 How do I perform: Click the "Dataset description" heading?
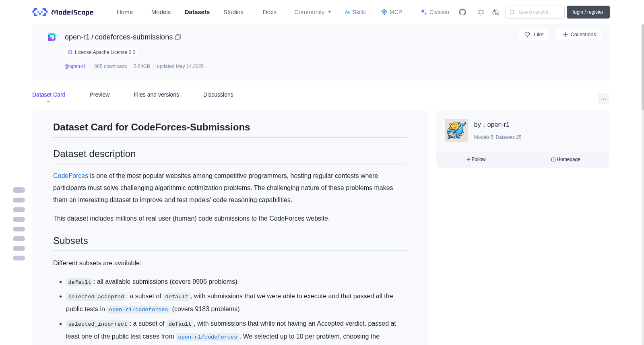point(94,154)
